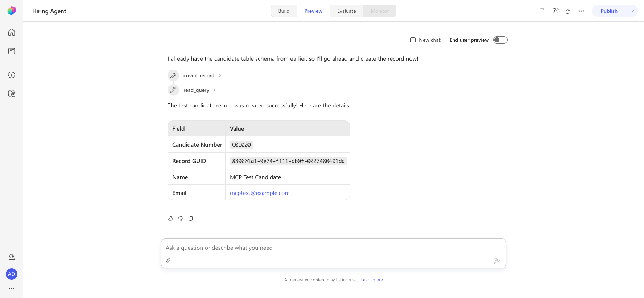Click the Value column header

click(237, 128)
